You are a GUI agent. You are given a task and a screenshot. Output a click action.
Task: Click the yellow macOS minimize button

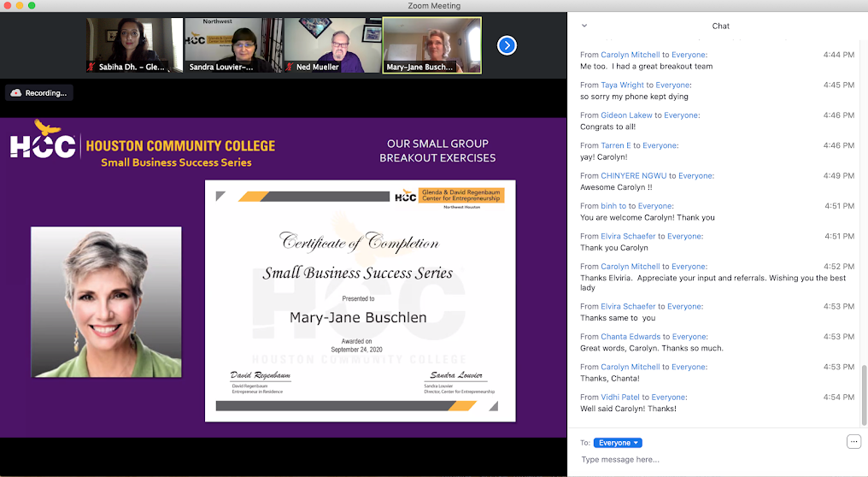(x=20, y=6)
